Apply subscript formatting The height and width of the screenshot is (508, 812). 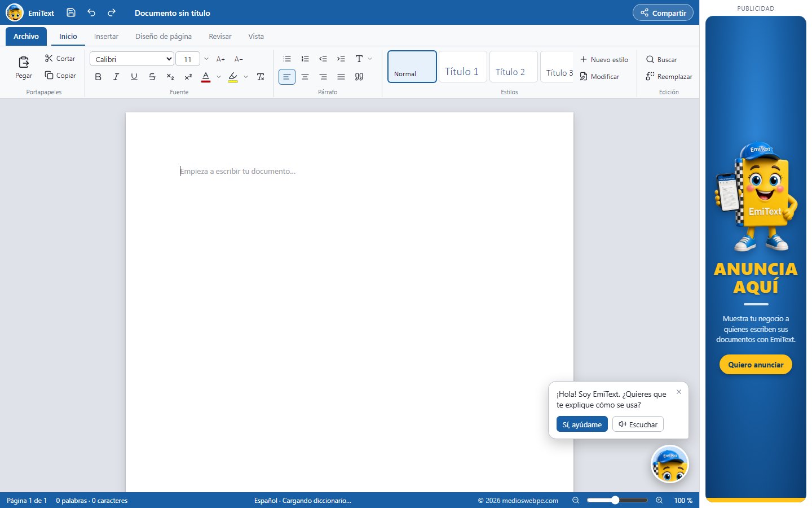pos(170,77)
